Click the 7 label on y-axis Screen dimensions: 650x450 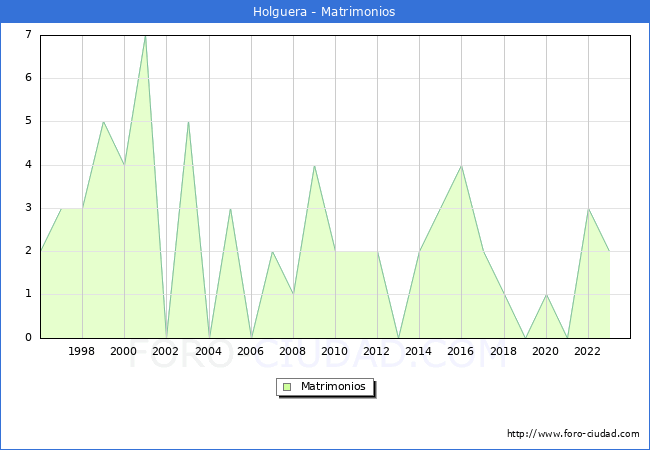click(28, 35)
